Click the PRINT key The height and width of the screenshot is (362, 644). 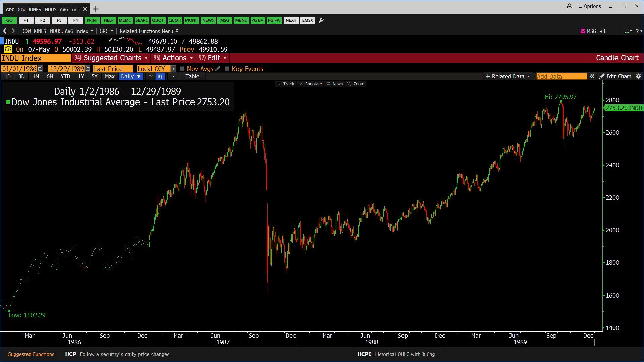[92, 20]
